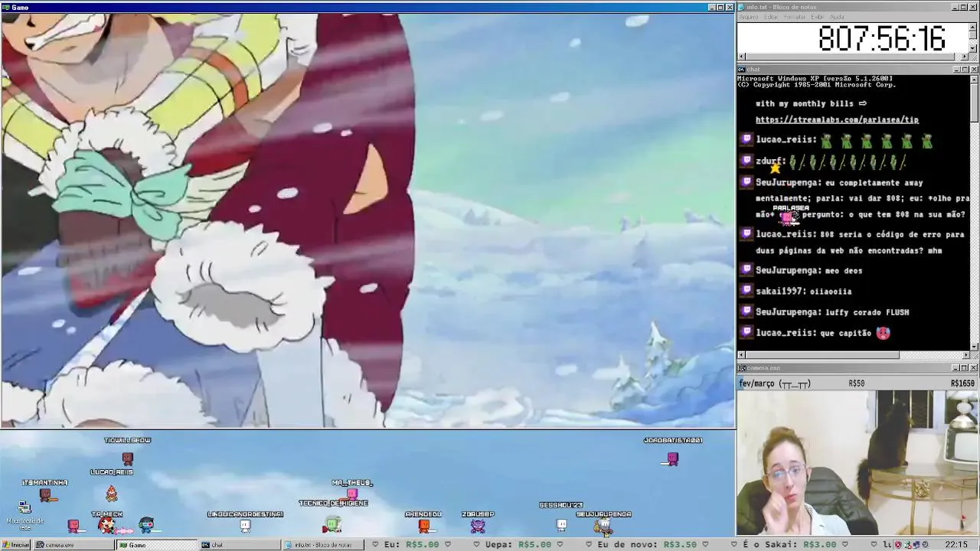This screenshot has width=980, height=551.
Task: Click the 'Uepa: R$5.00' ticker entry
Action: (x=518, y=545)
